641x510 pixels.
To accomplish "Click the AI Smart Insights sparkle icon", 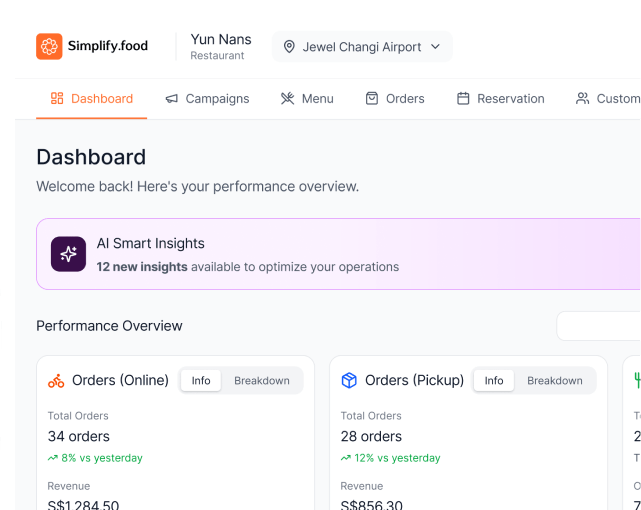I will pyautogui.click(x=69, y=254).
